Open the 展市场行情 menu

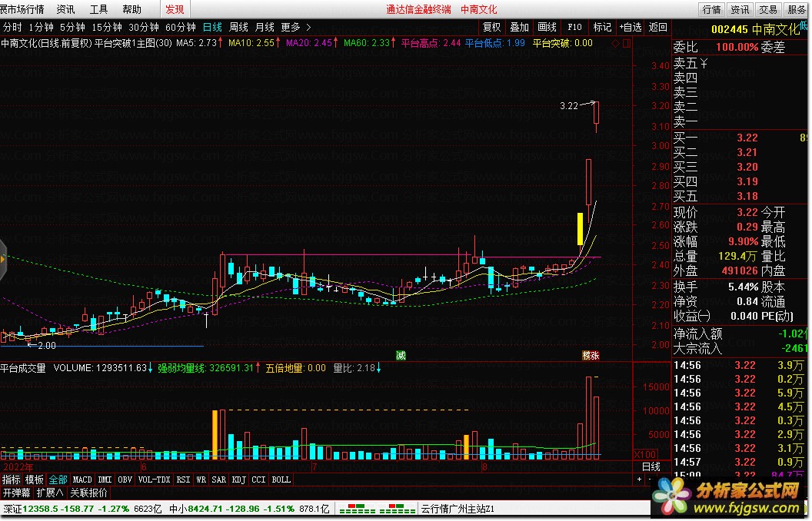pos(22,9)
